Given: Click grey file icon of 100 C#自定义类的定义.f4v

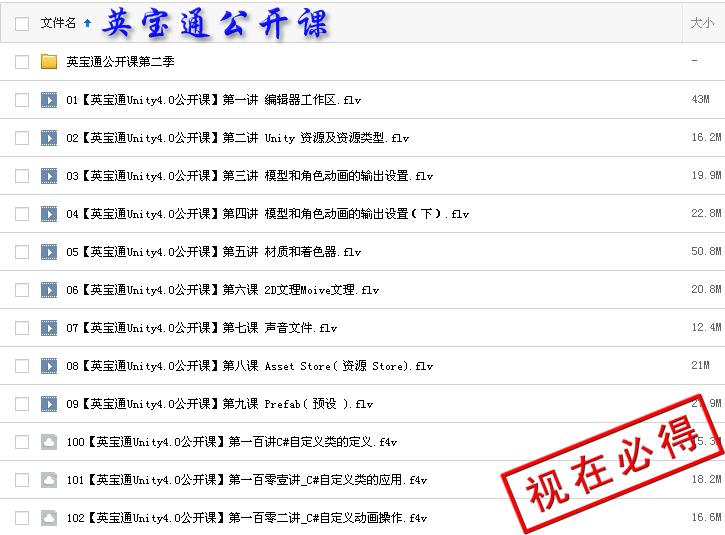Looking at the screenshot, I should click(x=49, y=442).
